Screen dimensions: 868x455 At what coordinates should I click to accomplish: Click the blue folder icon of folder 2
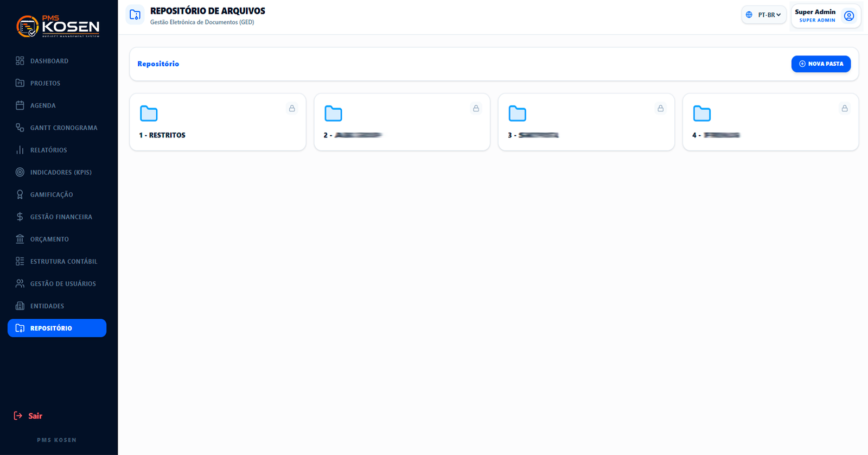[x=333, y=113]
